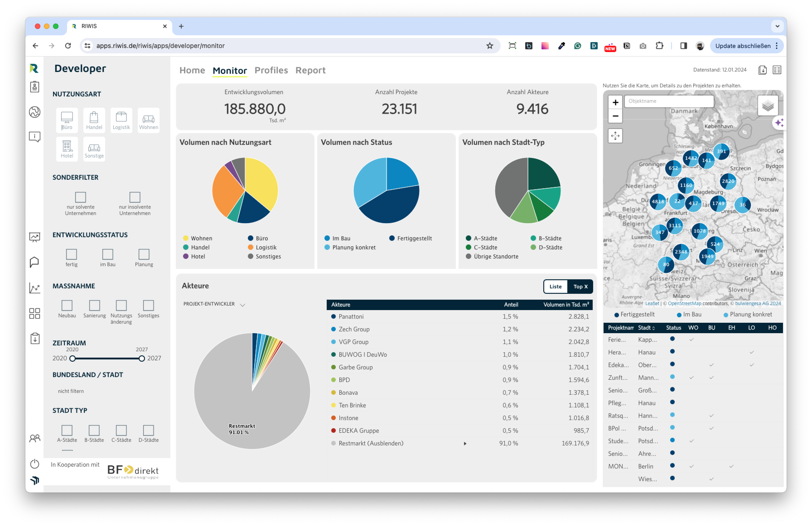Check the A-Städte filter box
Image resolution: width=812 pixels, height=526 pixels.
(x=67, y=430)
